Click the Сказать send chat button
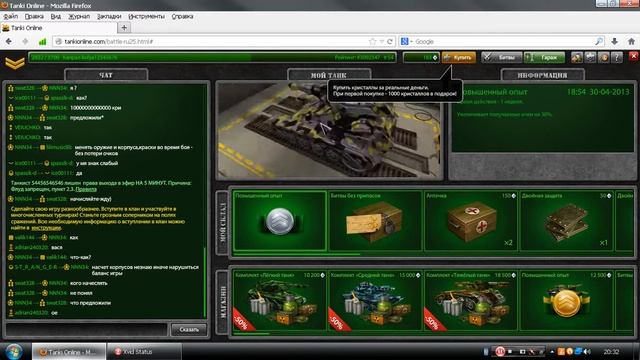 (189, 329)
